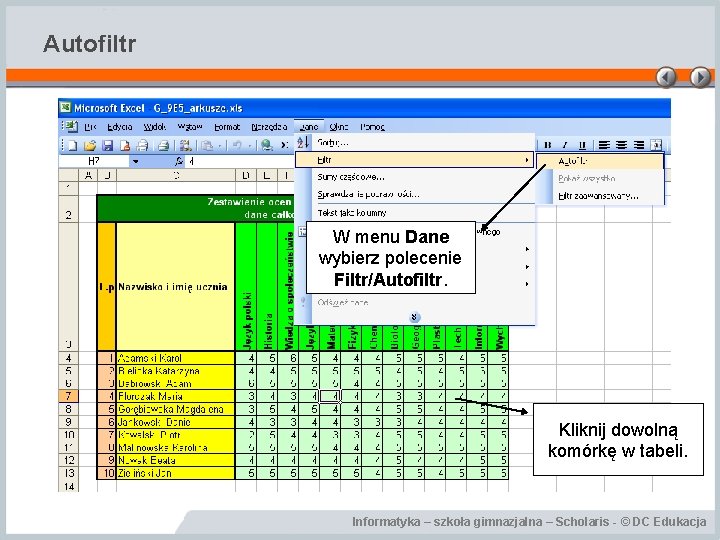
Task: Click the Italic I icon
Action: pyautogui.click(x=565, y=145)
